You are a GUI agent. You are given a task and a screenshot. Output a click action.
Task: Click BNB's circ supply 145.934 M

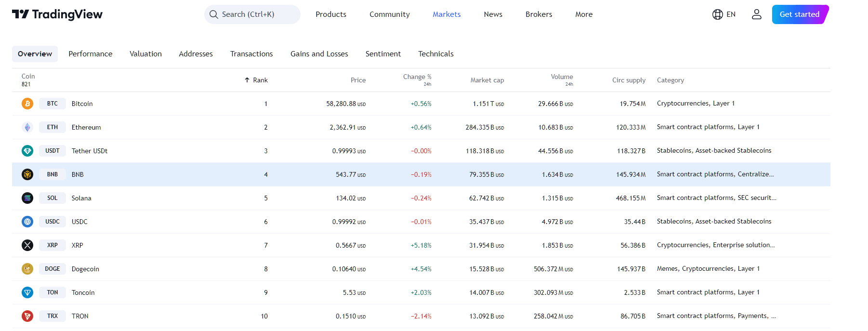631,174
